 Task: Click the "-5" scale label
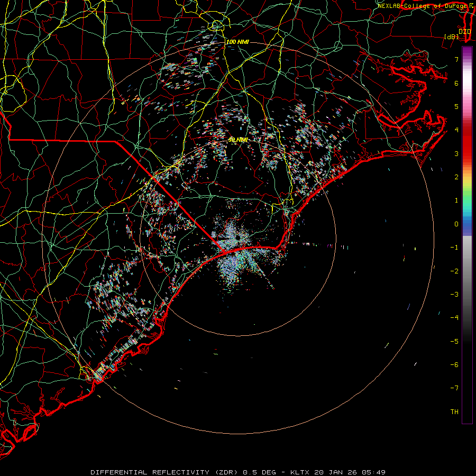click(454, 342)
